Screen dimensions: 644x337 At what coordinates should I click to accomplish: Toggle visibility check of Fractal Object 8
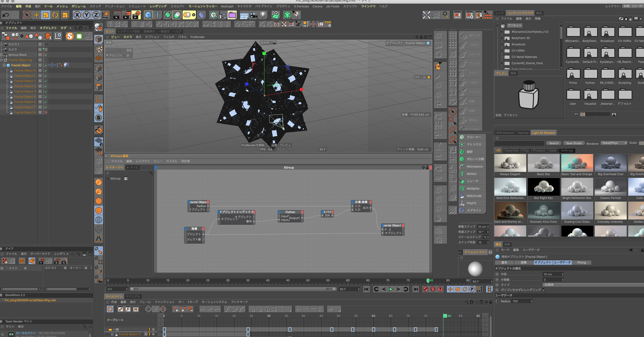(x=46, y=112)
